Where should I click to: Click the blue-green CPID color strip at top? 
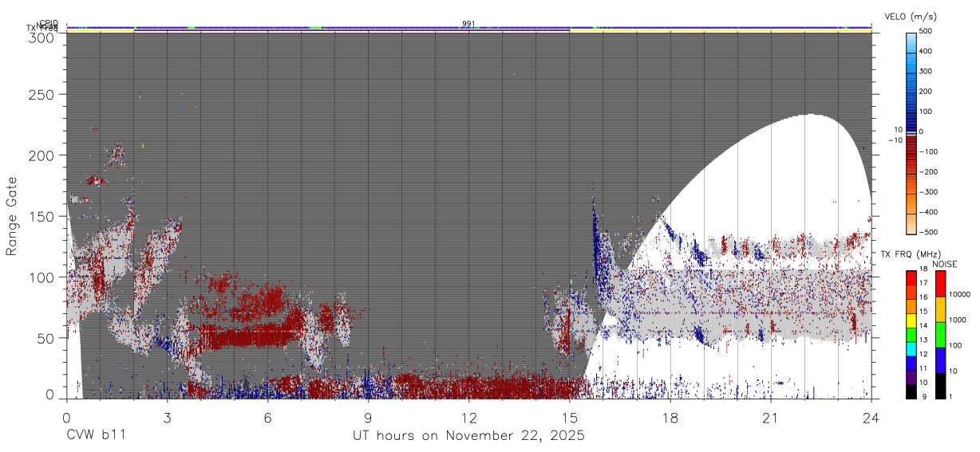(x=468, y=27)
